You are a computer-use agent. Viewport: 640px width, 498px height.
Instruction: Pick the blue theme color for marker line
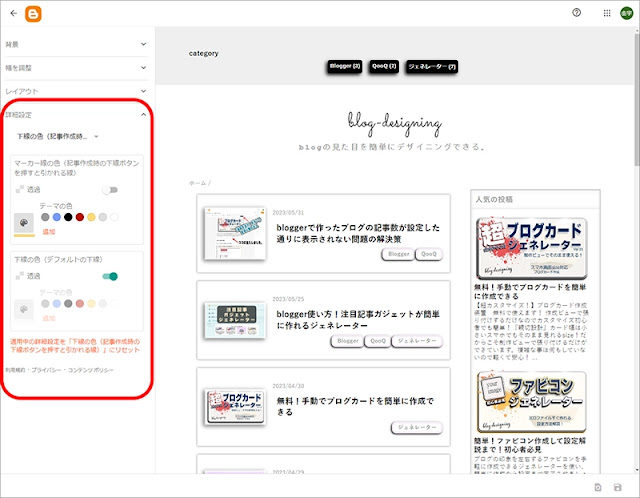pos(57,217)
